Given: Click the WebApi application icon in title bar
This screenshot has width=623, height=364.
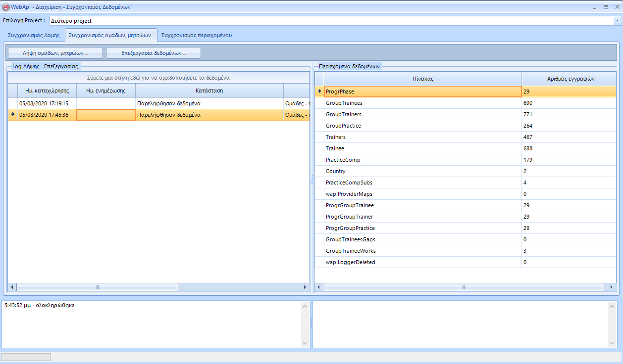Looking at the screenshot, I should click(6, 7).
